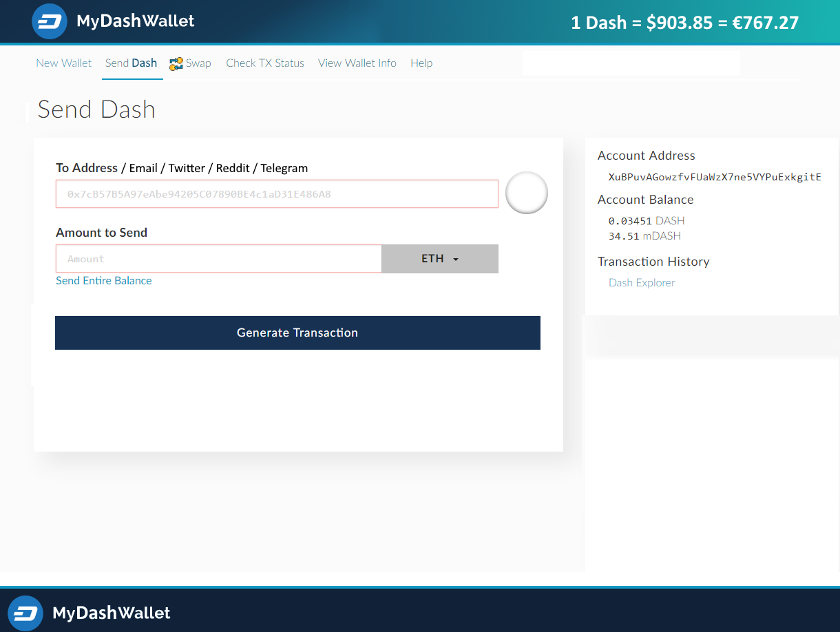Open the New Wallet tab
Screen dimensions: 840x632
[x=63, y=63]
